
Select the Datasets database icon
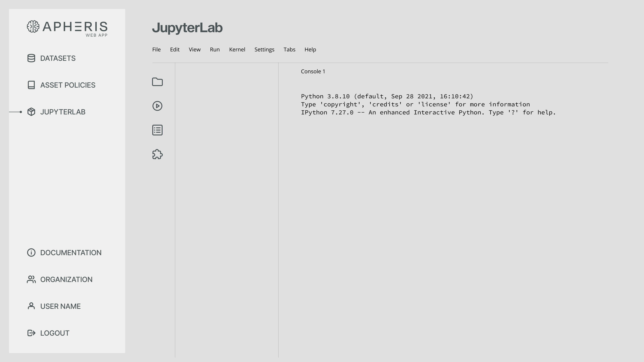click(x=31, y=58)
